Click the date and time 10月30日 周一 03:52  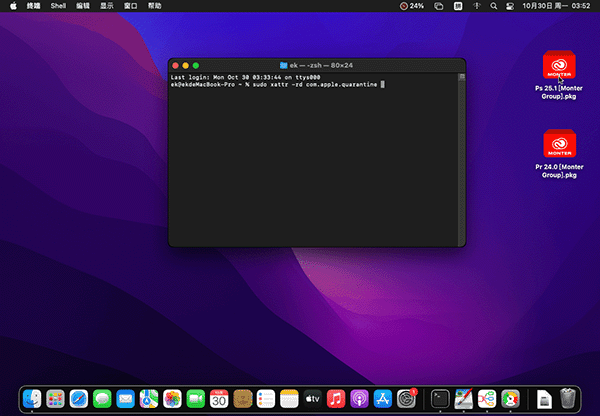[x=556, y=6]
